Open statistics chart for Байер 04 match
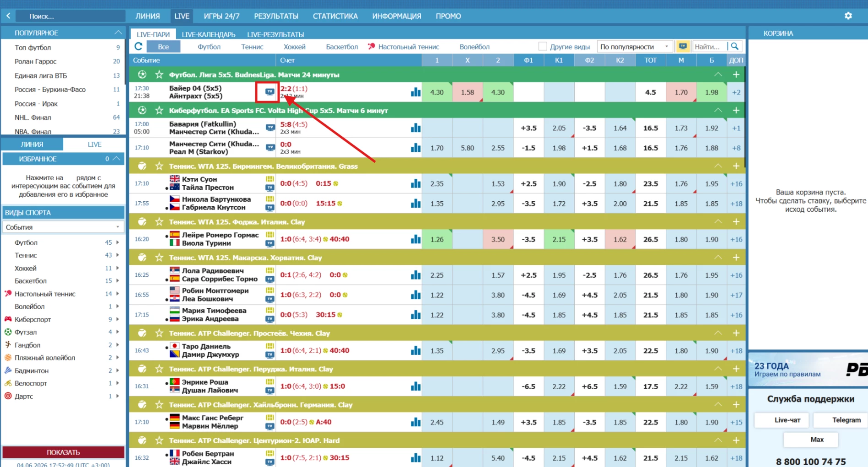868x467 pixels. pos(415,92)
